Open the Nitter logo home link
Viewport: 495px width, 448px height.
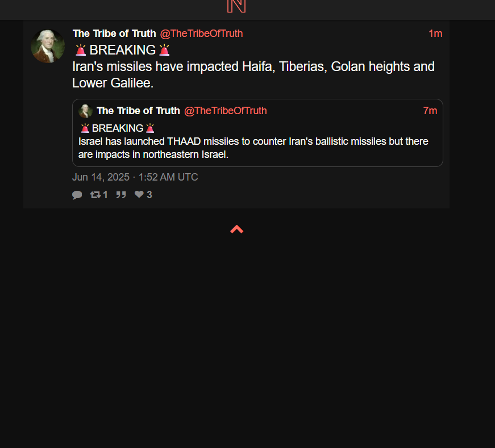pyautogui.click(x=236, y=6)
